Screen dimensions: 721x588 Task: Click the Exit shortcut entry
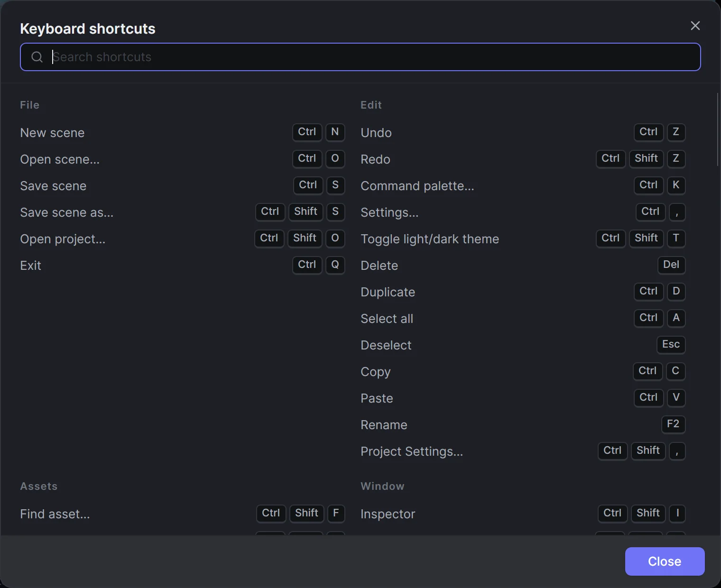[182, 265]
